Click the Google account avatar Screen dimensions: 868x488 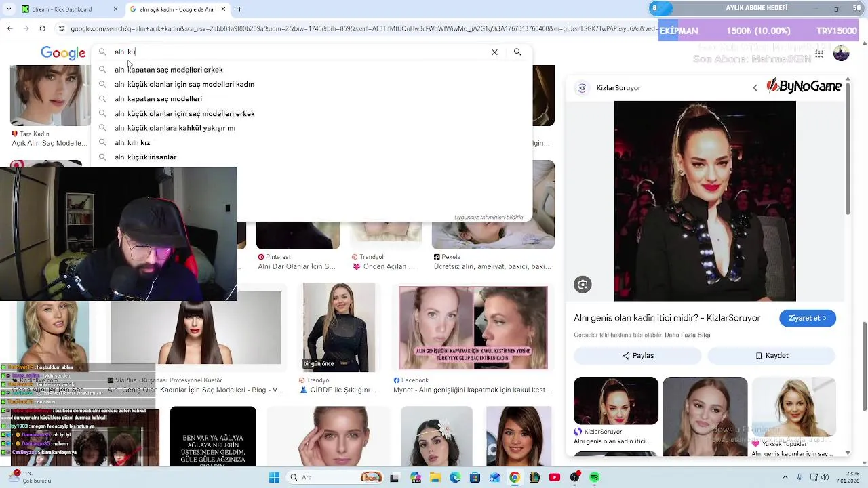[841, 54]
